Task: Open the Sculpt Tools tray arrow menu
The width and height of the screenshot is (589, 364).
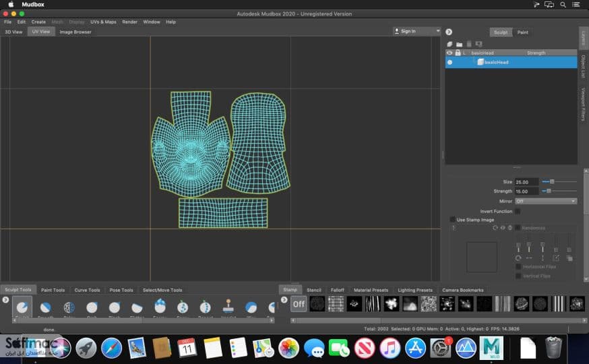Action: click(5, 300)
